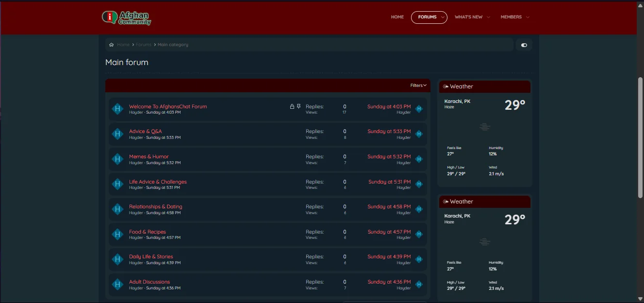Click avatar beside Daily Life & Stories
This screenshot has height=303, width=644.
pos(117,259)
